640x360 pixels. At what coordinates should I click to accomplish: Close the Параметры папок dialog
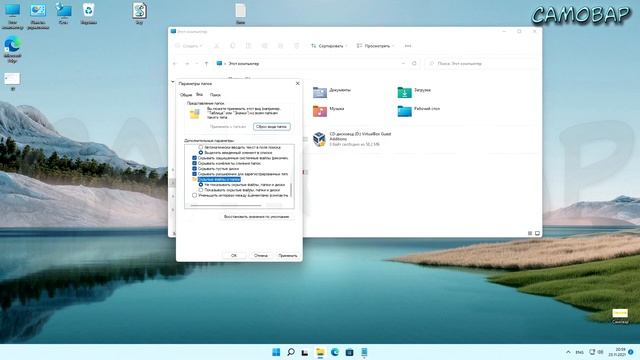(298, 83)
